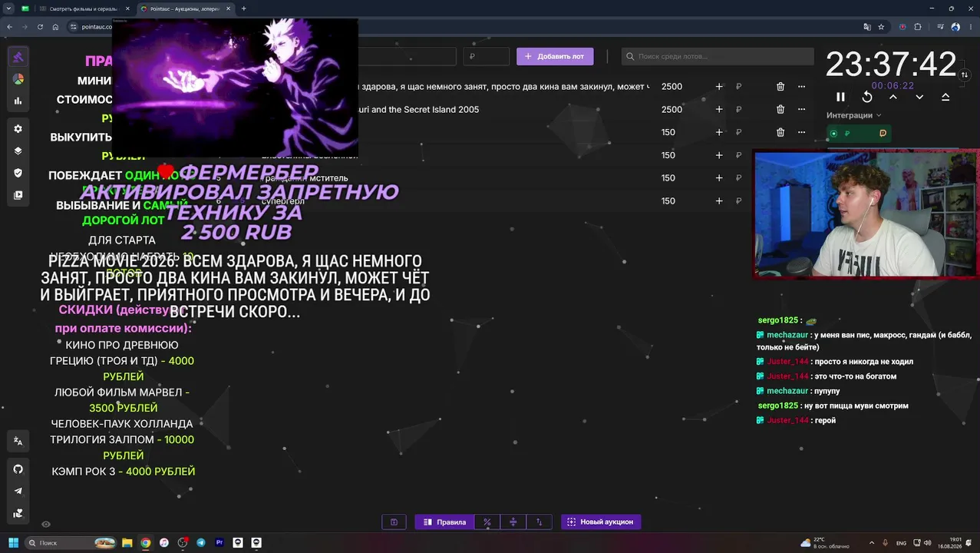This screenshot has width=980, height=553.
Task: Open the auction gavel page in sidebar
Action: point(18,57)
